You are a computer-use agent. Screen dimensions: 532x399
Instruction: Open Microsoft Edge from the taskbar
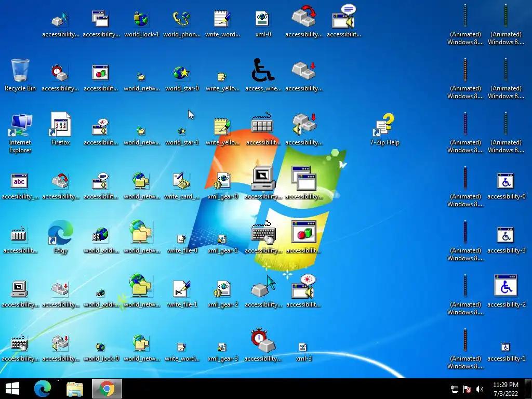[x=43, y=389]
